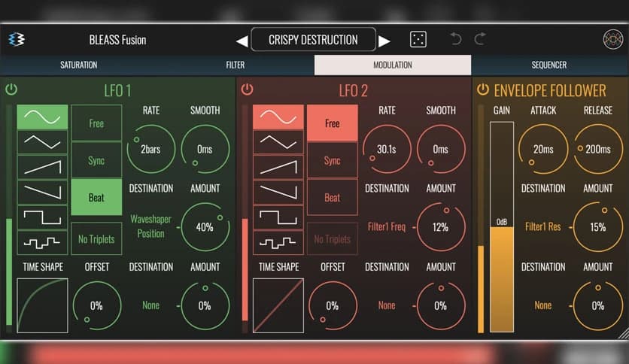
Task: Click LFO 2 Smooth knob 0ms
Action: pyautogui.click(x=441, y=149)
